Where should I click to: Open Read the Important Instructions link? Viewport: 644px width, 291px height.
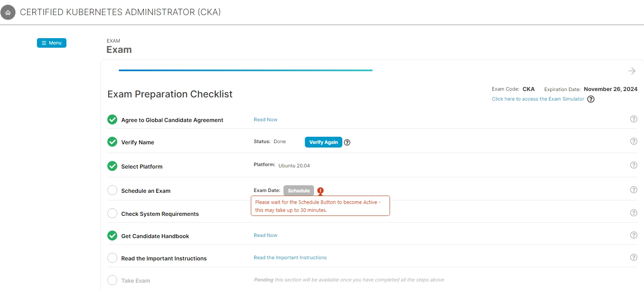click(x=290, y=258)
